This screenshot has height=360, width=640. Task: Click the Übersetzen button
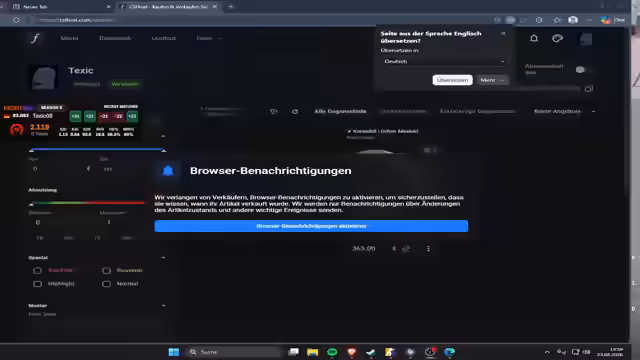(x=452, y=80)
